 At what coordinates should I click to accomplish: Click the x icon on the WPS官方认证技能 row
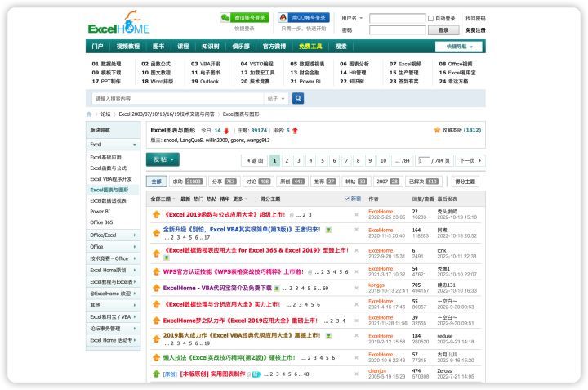(356, 271)
